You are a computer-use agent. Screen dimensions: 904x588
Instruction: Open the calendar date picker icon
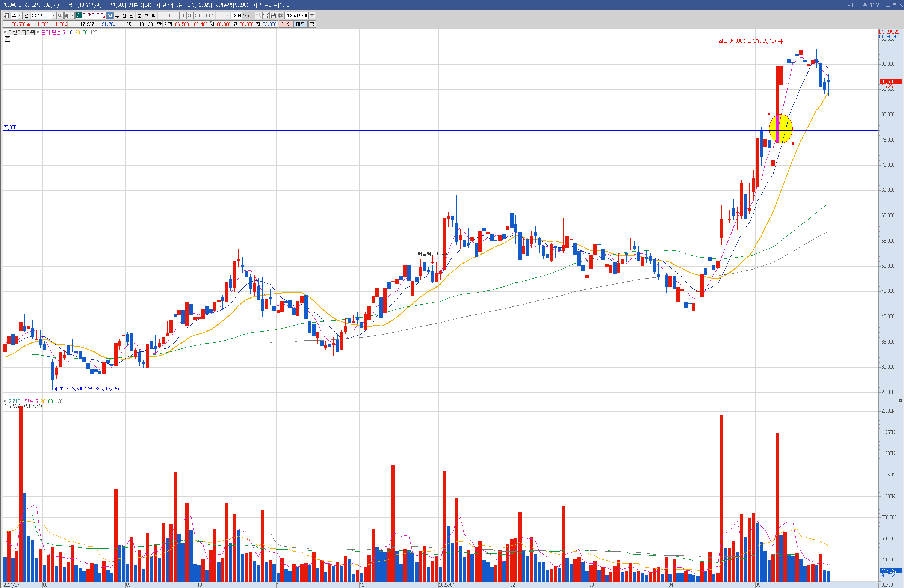312,15
